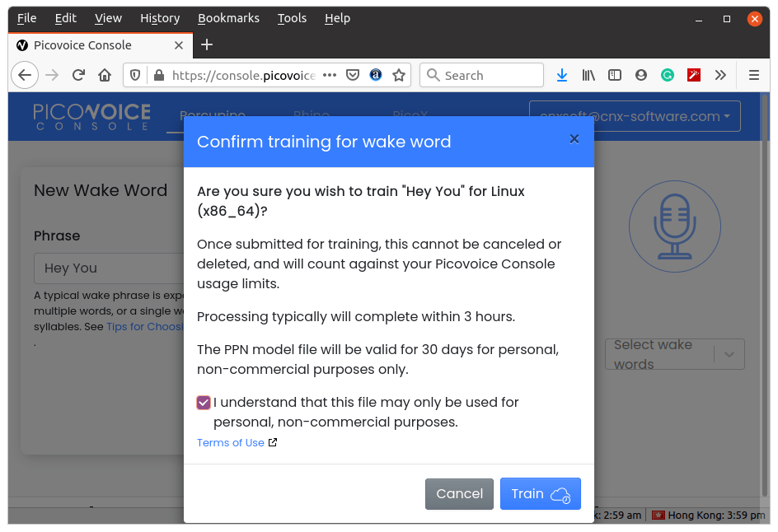The width and height of the screenshot is (778, 532).
Task: Open the account email dropdown
Action: tap(635, 116)
